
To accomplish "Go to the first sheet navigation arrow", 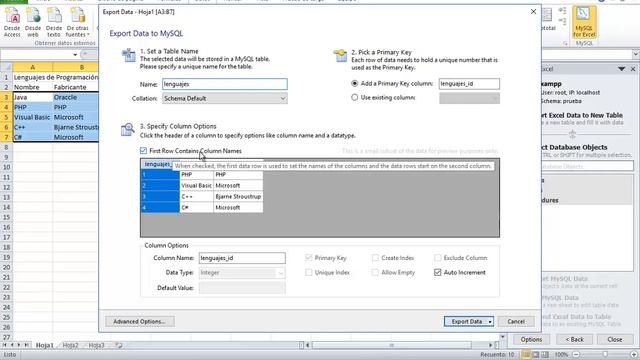I will (4, 345).
